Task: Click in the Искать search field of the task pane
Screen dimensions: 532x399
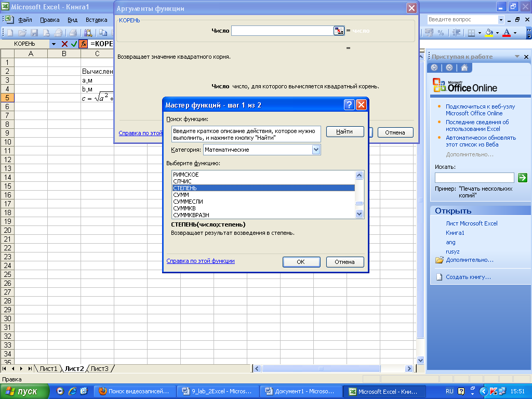Action: click(x=474, y=177)
